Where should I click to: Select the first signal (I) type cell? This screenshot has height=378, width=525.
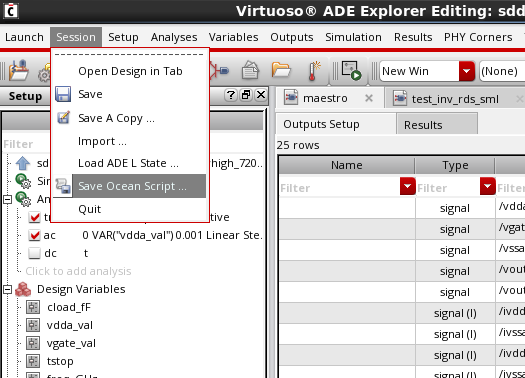[455, 313]
